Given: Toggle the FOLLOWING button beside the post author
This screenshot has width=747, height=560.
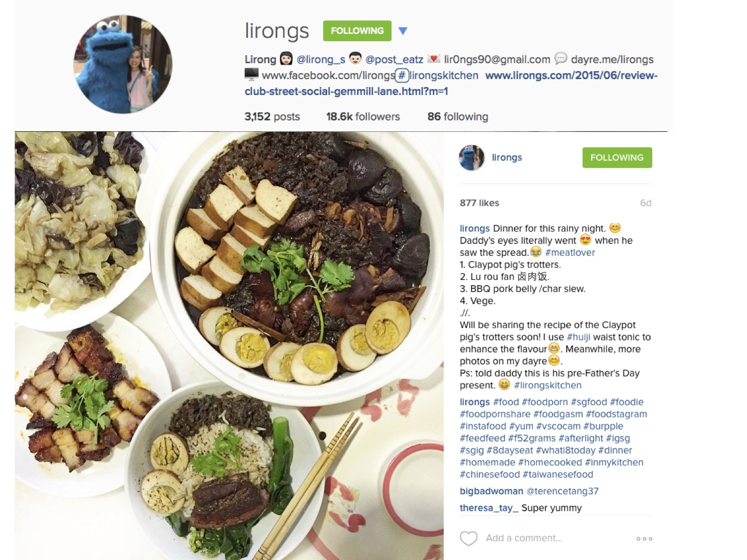Looking at the screenshot, I should point(617,157).
